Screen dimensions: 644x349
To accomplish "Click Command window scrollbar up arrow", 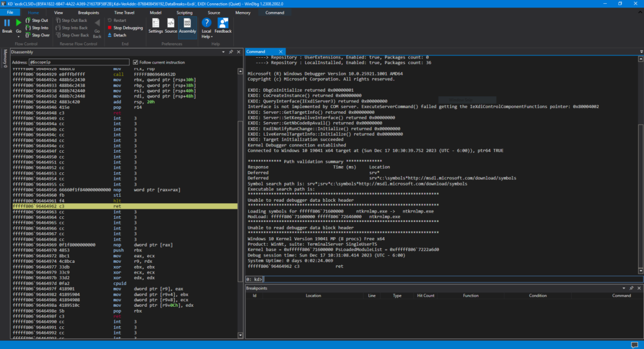I will click(641, 59).
